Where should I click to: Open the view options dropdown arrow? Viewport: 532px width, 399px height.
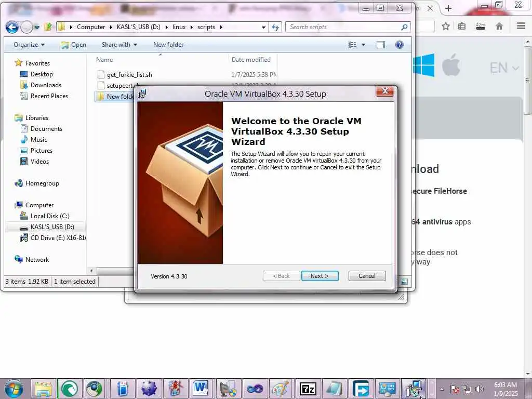point(363,45)
